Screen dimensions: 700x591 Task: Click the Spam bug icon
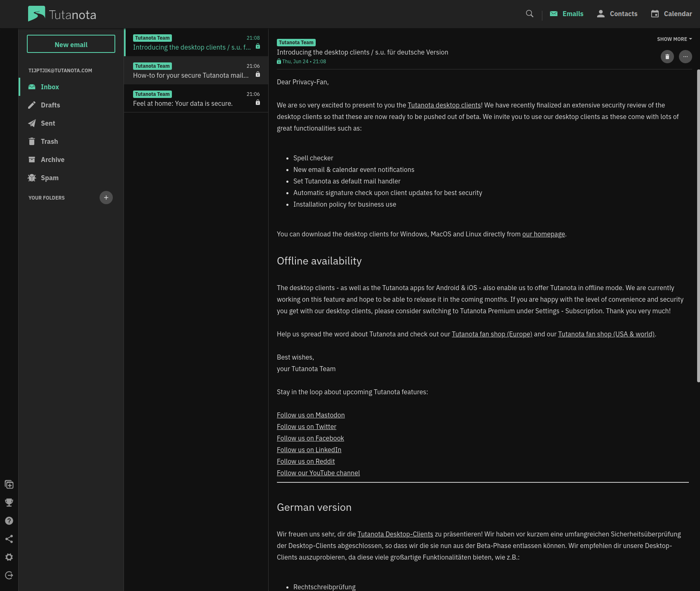coord(32,178)
